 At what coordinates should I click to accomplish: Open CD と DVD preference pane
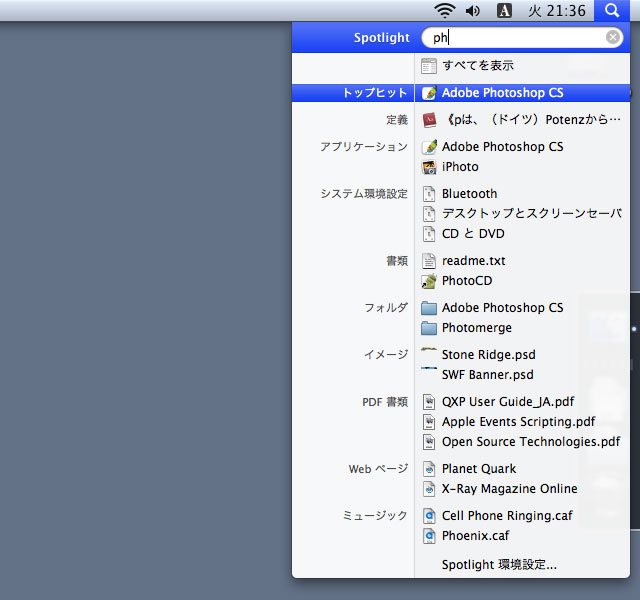[x=473, y=233]
